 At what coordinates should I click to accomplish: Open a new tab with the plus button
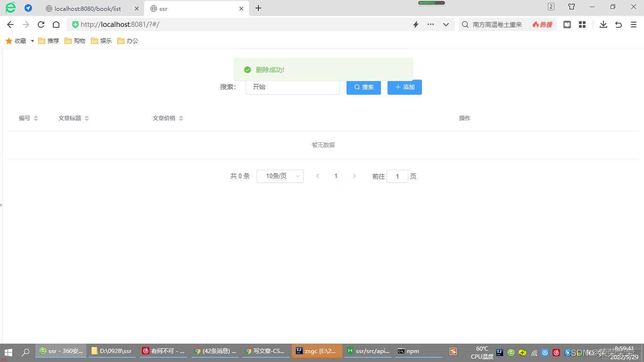[258, 8]
